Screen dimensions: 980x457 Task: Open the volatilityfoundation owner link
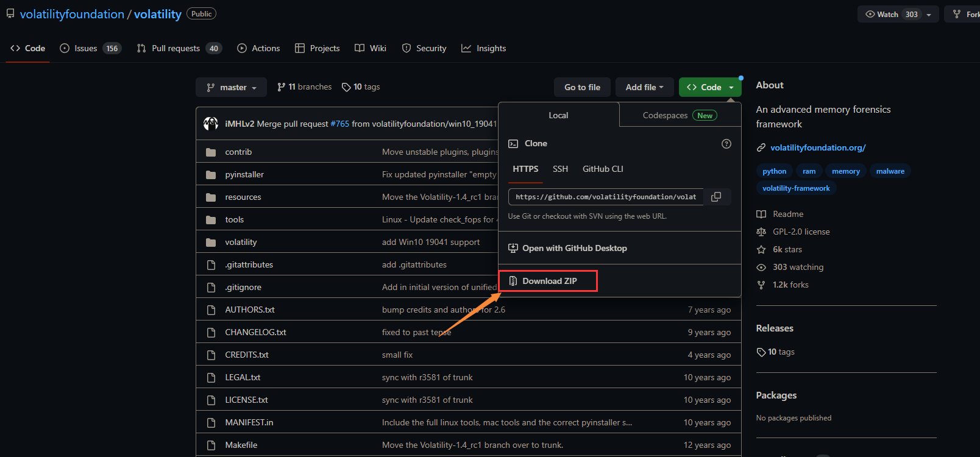pyautogui.click(x=72, y=14)
